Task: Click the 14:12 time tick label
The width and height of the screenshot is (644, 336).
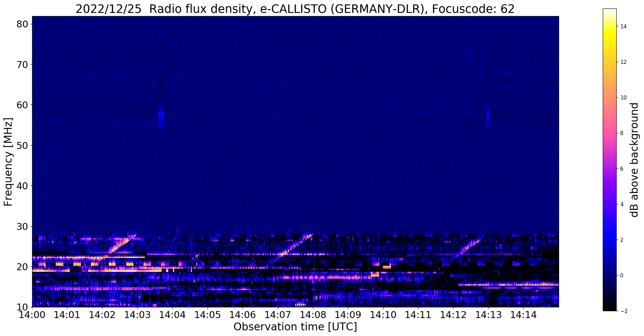Action: pyautogui.click(x=453, y=315)
